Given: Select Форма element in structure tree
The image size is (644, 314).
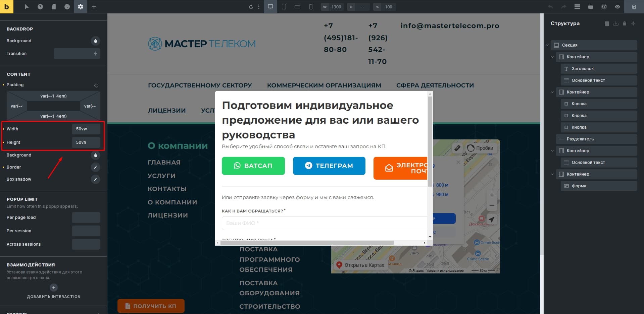Looking at the screenshot, I should (x=599, y=186).
